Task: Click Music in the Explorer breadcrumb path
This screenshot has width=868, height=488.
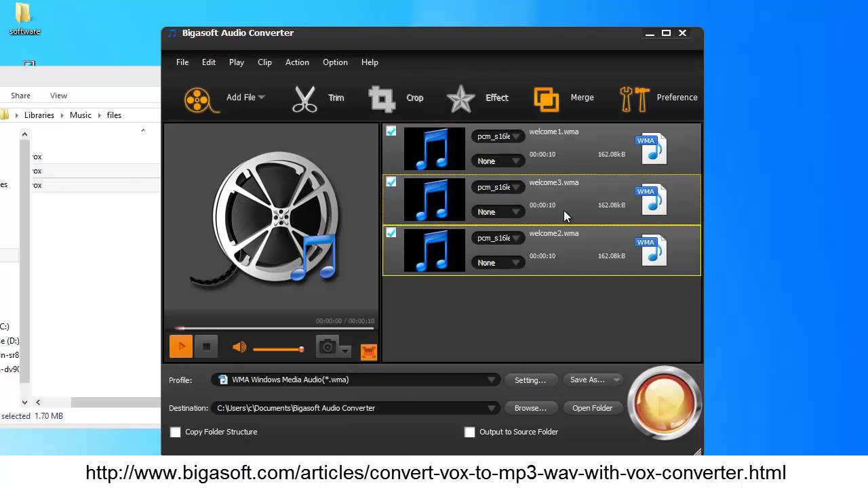Action: pos(80,115)
